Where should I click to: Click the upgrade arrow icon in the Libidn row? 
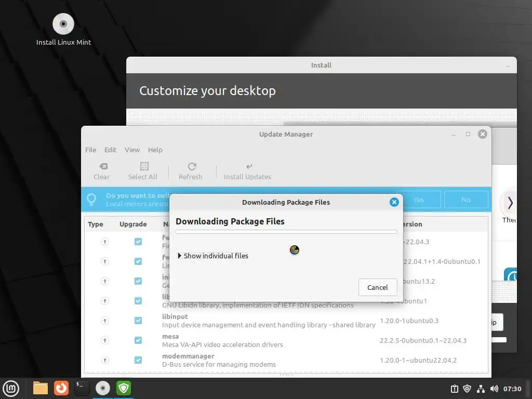pos(105,301)
